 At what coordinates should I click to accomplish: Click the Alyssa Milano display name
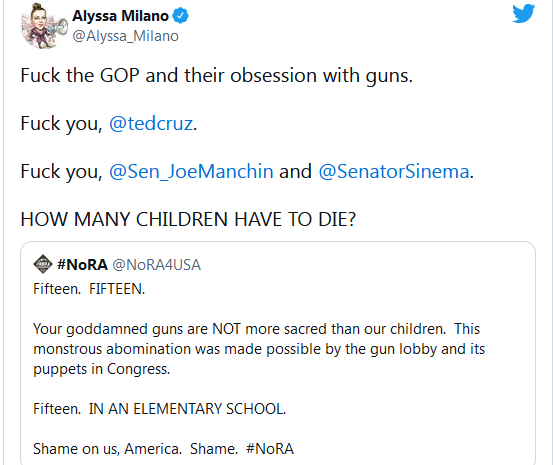121,16
